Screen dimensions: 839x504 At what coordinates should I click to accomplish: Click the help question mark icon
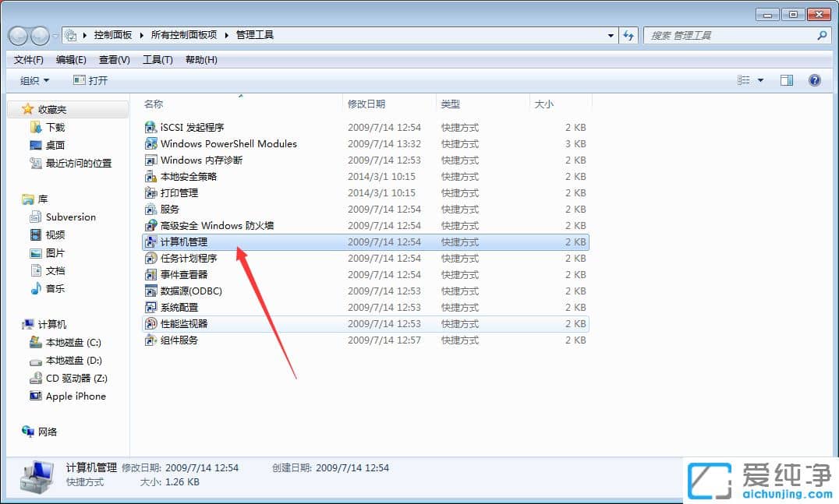coord(816,79)
